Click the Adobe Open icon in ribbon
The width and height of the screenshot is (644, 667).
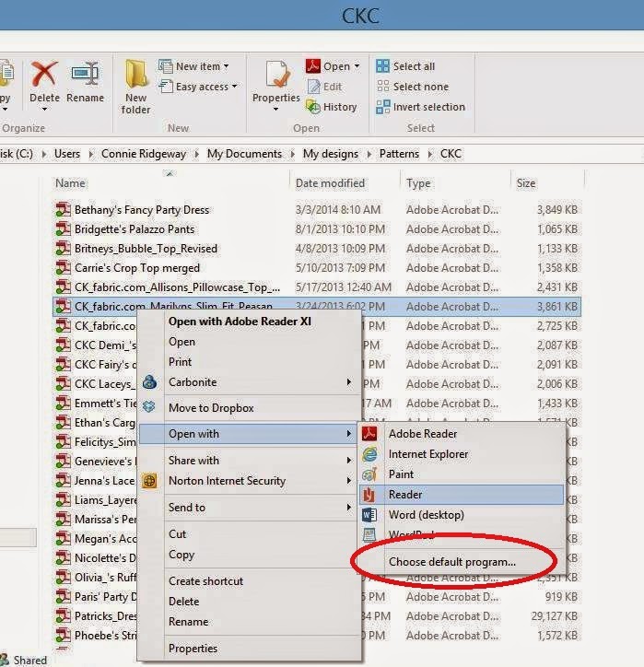click(x=313, y=66)
